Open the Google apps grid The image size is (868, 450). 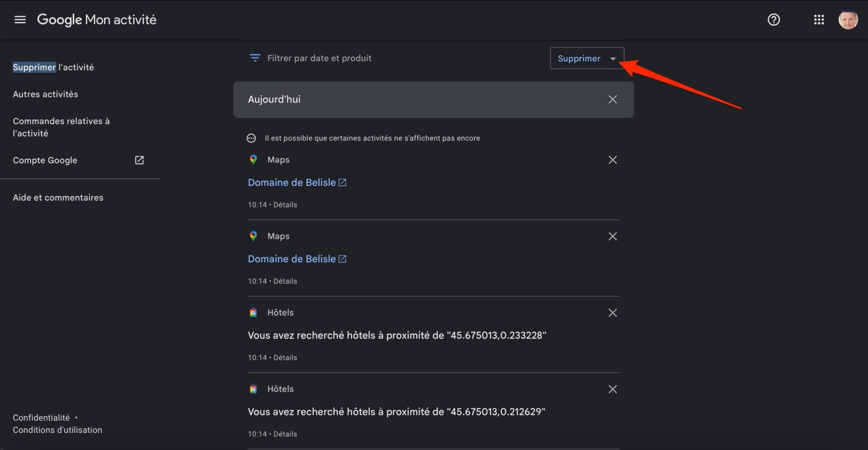(819, 19)
